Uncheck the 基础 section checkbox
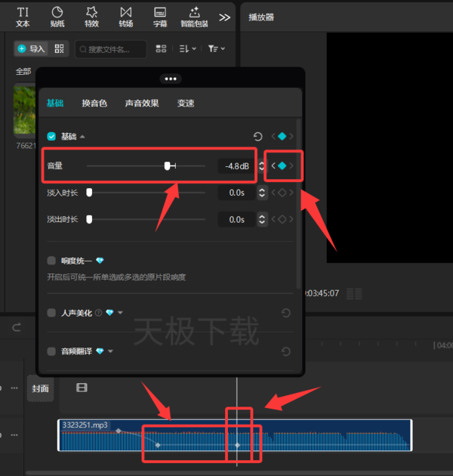The image size is (453, 476). (x=51, y=136)
